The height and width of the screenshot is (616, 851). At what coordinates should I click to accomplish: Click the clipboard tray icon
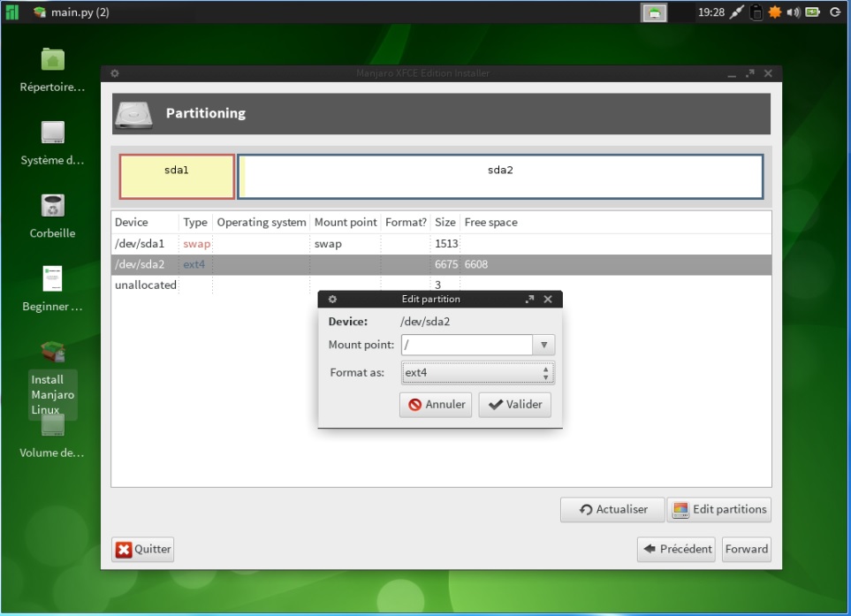(756, 12)
